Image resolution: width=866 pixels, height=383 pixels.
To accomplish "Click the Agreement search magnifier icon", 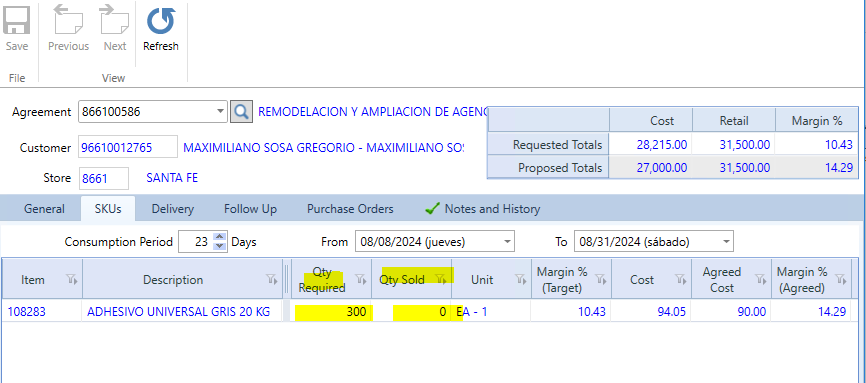I will point(241,112).
